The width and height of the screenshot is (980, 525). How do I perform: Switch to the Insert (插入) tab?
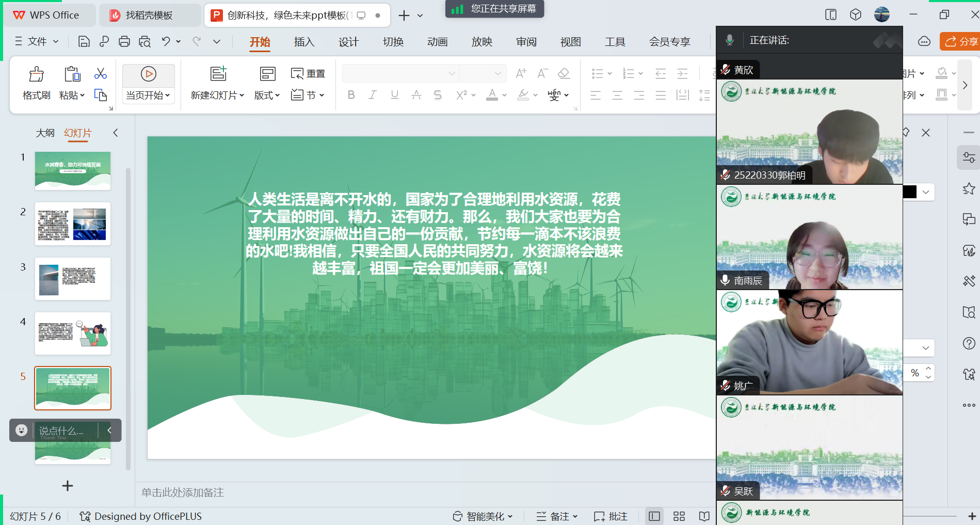point(304,42)
